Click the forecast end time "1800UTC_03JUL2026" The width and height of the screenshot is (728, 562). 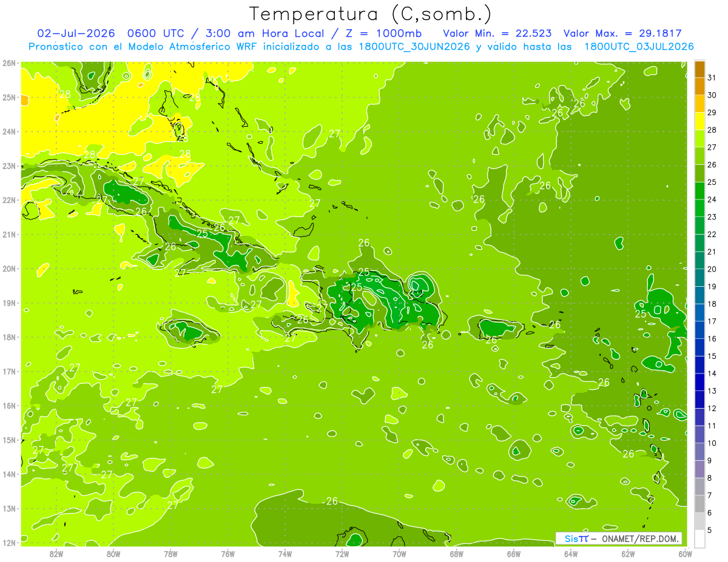pyautogui.click(x=639, y=47)
